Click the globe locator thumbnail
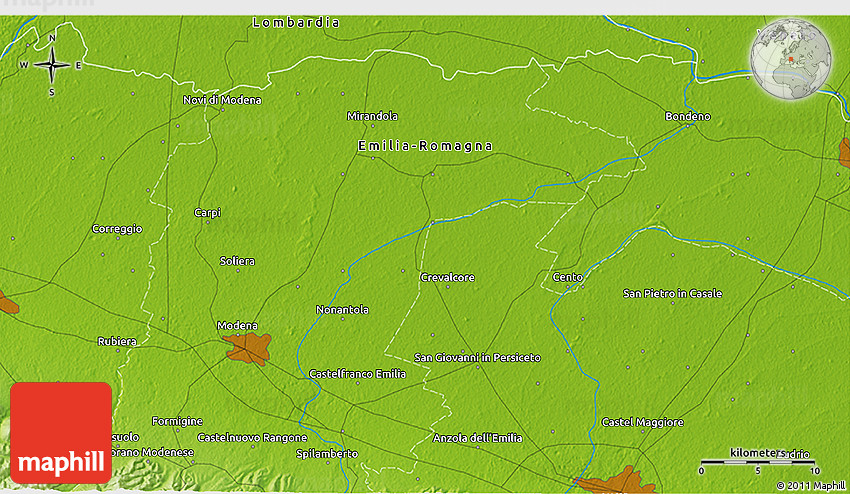850x494 pixels. pyautogui.click(x=791, y=60)
